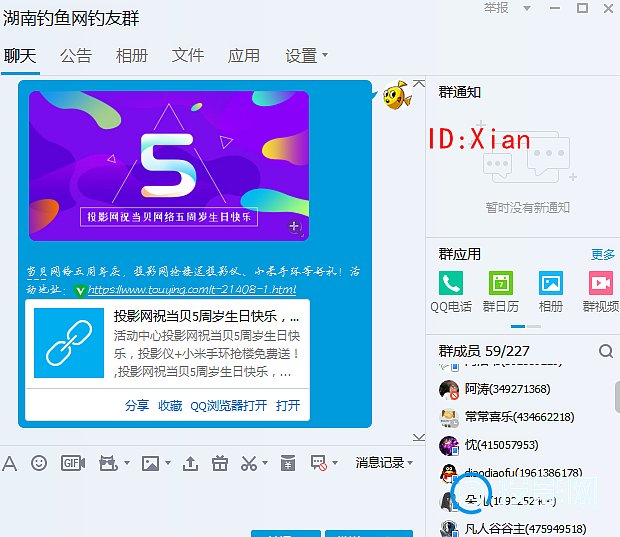This screenshot has width=620, height=537.
Task: Open the scissors screenshot dropdown arrow
Action: pos(265,463)
